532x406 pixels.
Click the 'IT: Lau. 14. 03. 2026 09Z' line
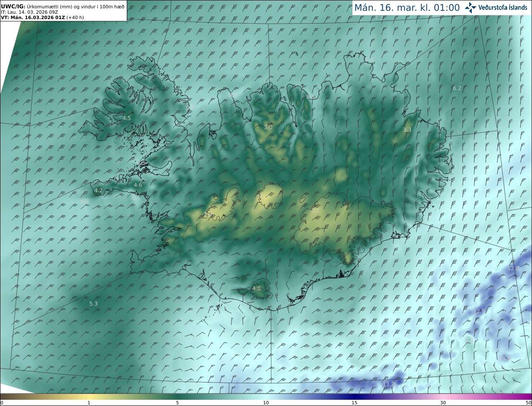30,12
